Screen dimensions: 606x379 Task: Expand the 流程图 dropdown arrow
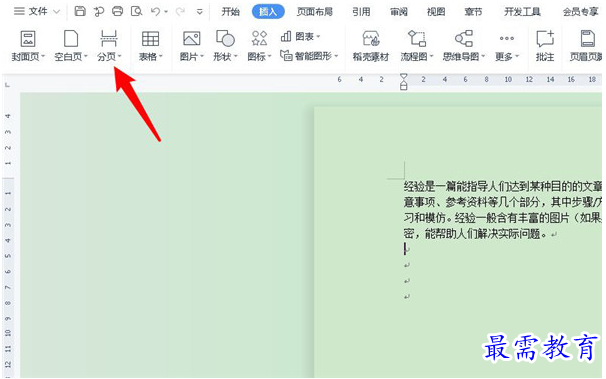point(432,56)
